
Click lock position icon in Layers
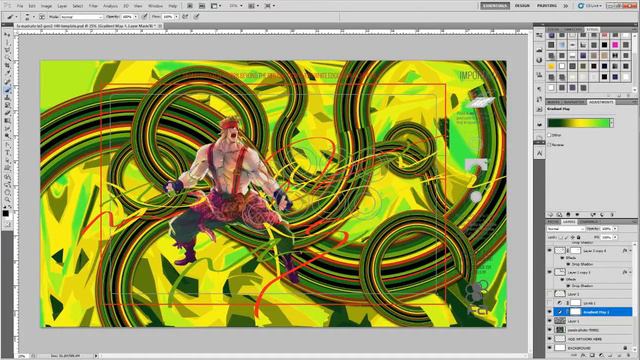click(573, 237)
